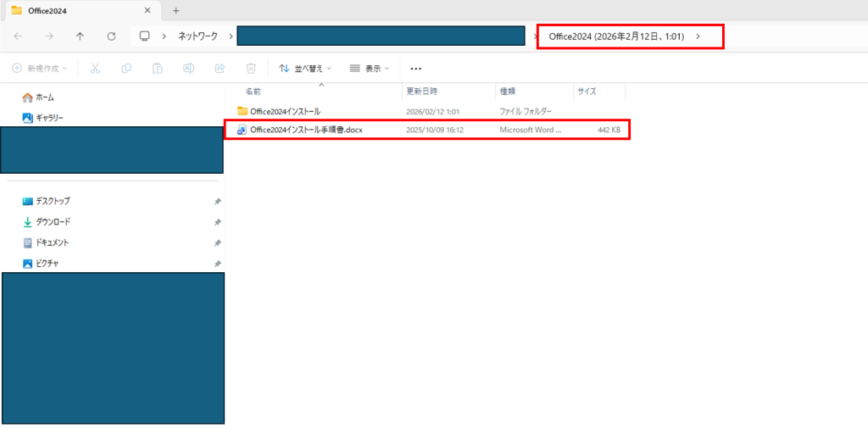Click the Up one level arrow
868x428 pixels.
[80, 36]
